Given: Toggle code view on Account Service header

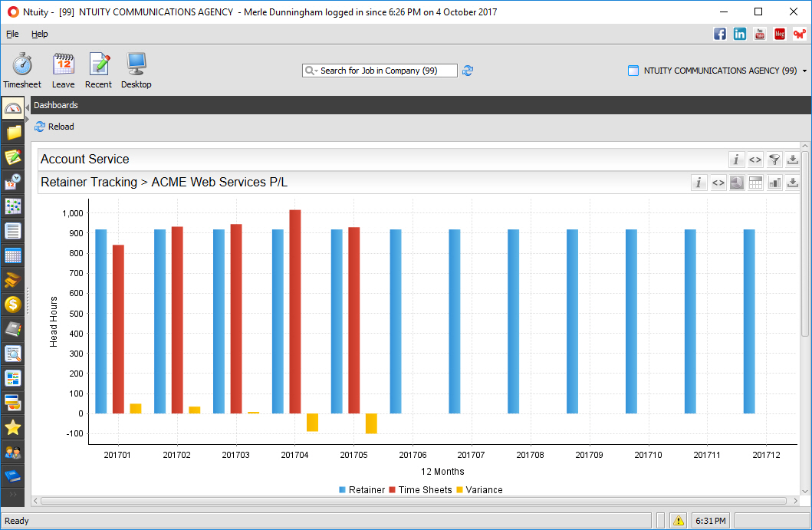Looking at the screenshot, I should coord(755,160).
